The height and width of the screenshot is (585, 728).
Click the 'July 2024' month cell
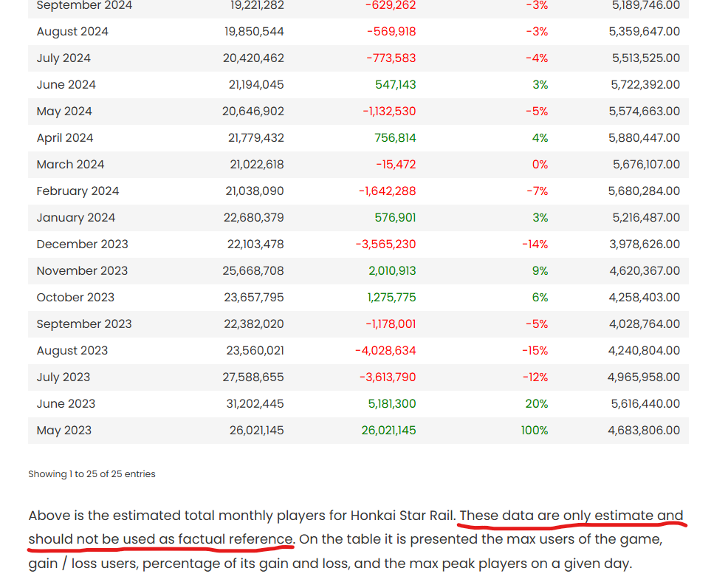63,58
